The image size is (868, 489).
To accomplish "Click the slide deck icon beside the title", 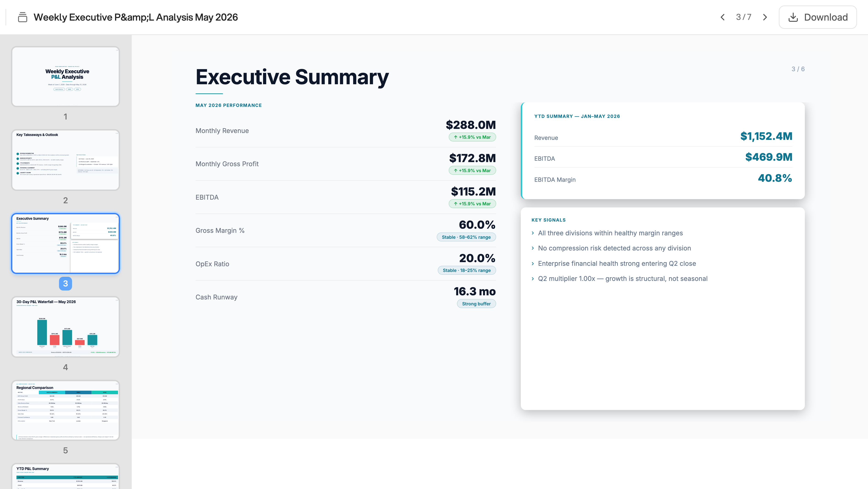I will pos(23,17).
